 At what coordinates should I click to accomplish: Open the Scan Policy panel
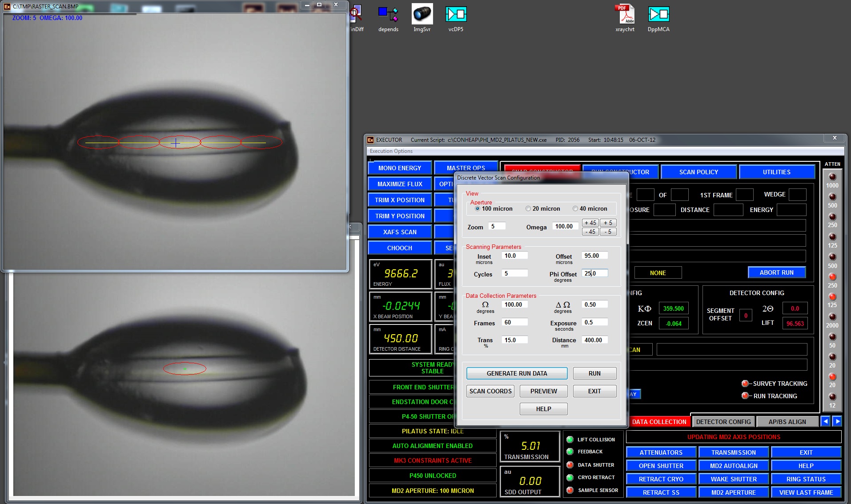click(698, 172)
